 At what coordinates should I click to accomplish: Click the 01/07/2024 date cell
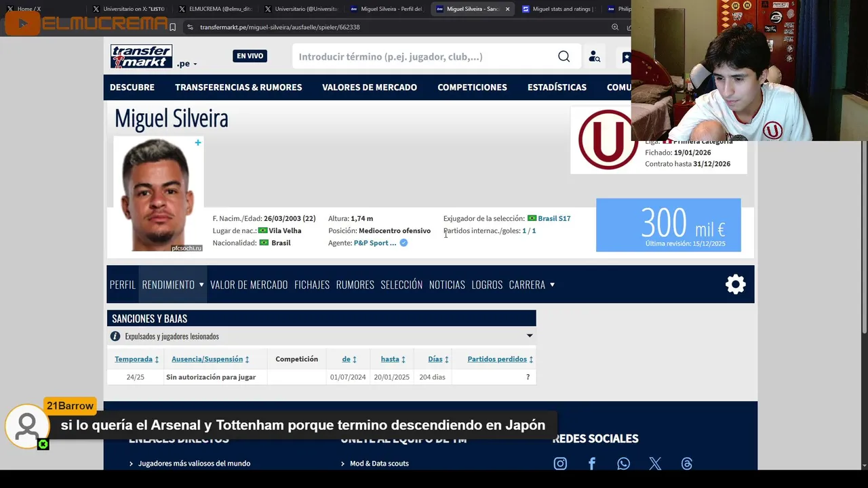(x=348, y=377)
